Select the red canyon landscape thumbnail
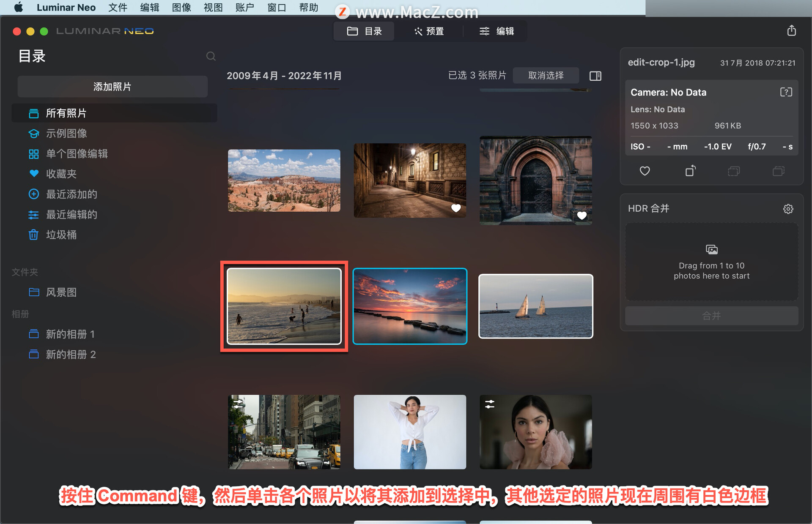Image resolution: width=812 pixels, height=524 pixels. (284, 180)
